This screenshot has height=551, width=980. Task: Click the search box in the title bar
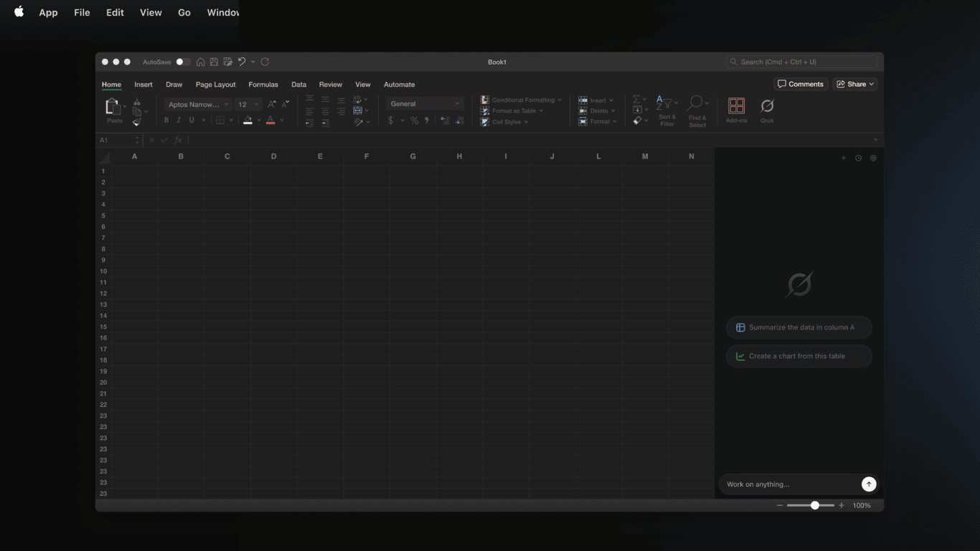pos(801,62)
